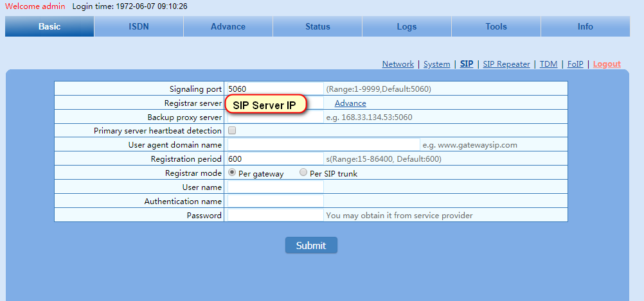Enable primary server heartbeat detection checkbox
This screenshot has height=301, width=644.
(232, 130)
